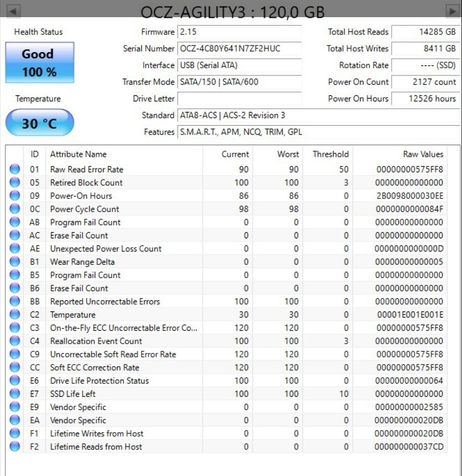Click Power On Hours value 12526 hours
Screen dimensions: 462x476
click(x=425, y=98)
